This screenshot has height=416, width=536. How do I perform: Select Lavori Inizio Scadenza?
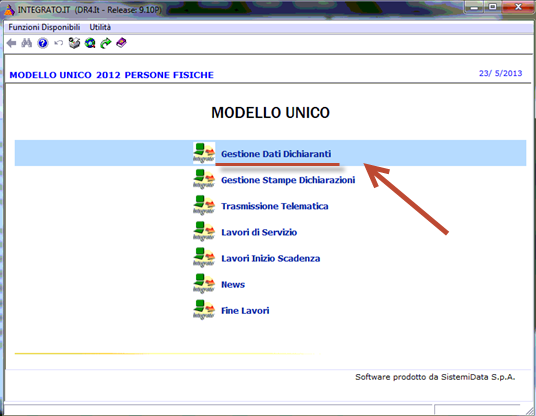[270, 258]
